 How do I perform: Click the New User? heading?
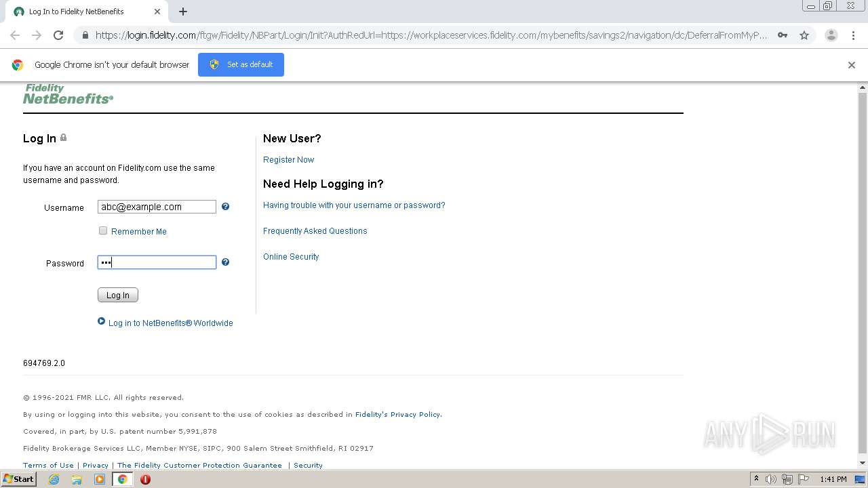pyautogui.click(x=292, y=138)
